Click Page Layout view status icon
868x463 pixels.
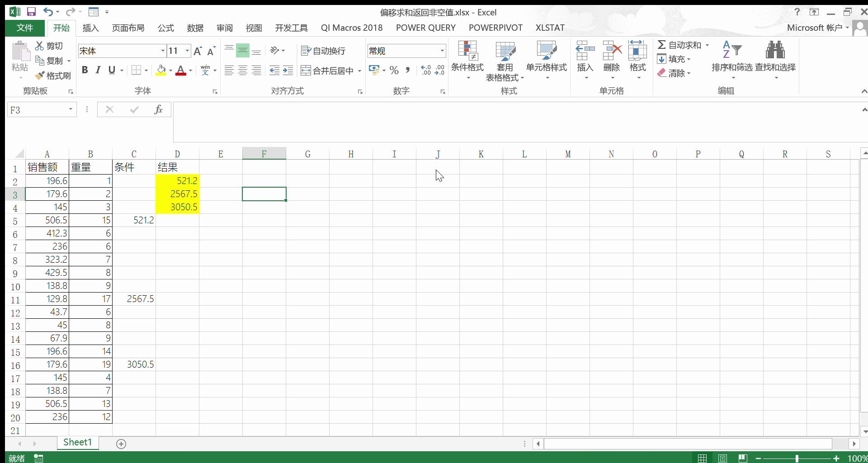coord(722,458)
